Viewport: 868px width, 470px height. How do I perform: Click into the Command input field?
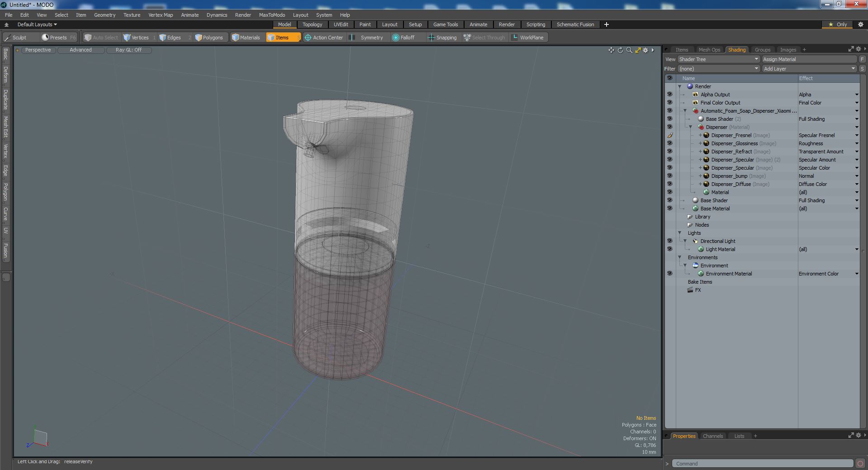point(763,464)
